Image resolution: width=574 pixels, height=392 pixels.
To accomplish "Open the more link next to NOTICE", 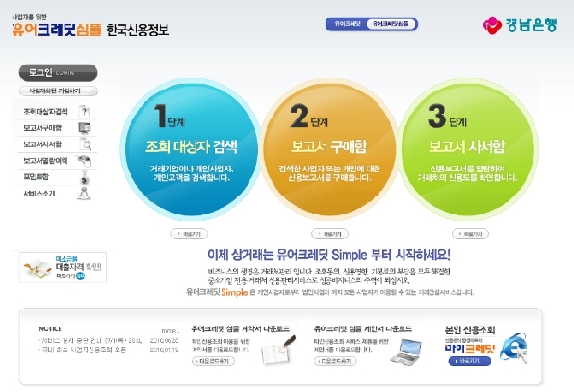I will [170, 331].
